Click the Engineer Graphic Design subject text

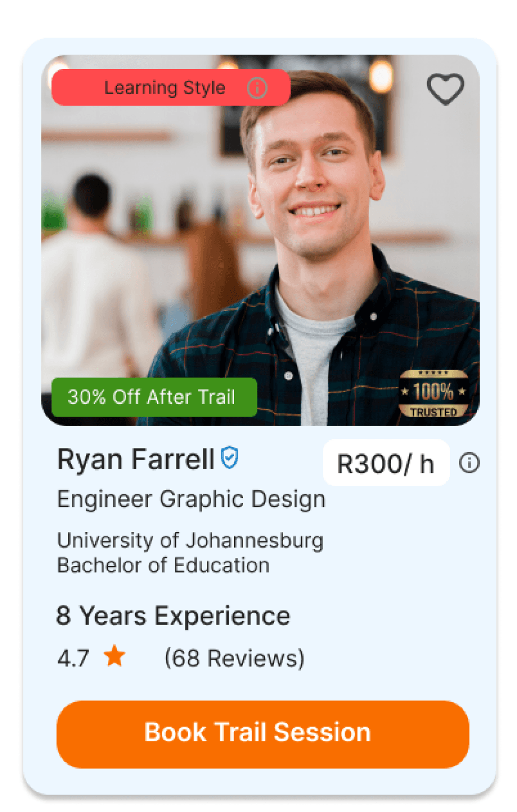(191, 500)
